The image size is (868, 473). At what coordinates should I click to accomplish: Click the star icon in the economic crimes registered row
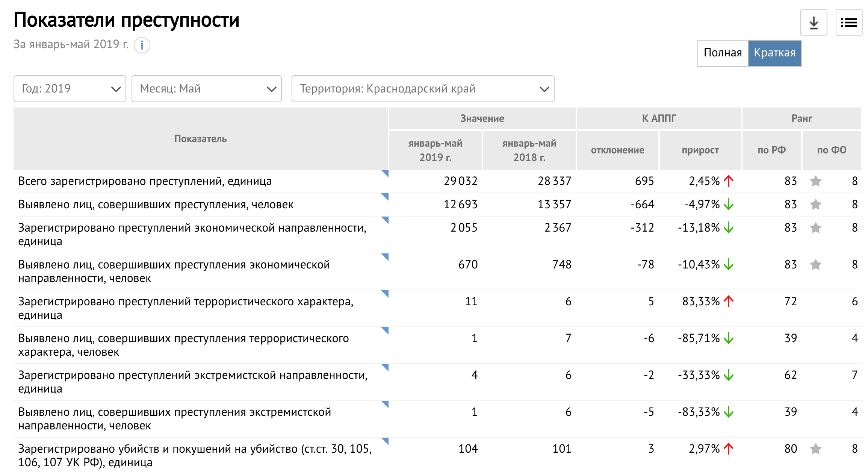click(815, 228)
